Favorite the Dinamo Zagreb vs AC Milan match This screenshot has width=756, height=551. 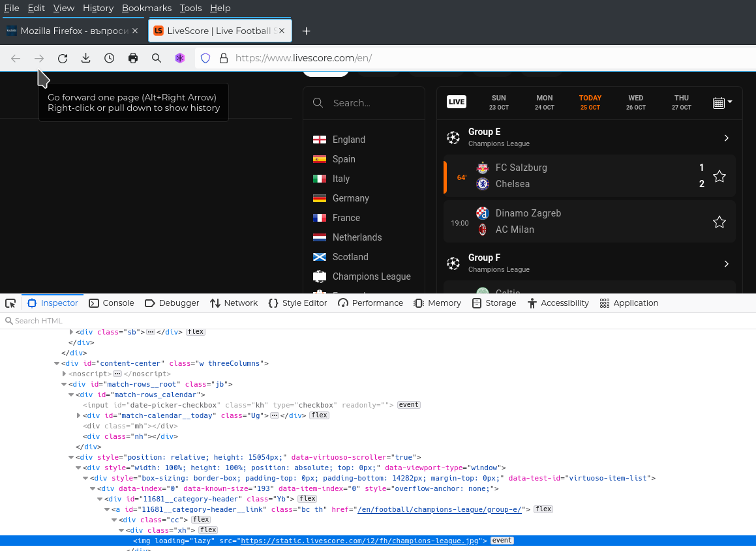click(x=719, y=222)
